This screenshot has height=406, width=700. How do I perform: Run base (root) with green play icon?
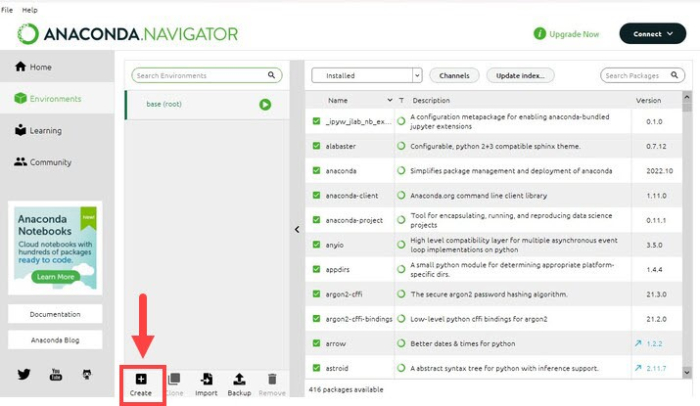tap(265, 105)
